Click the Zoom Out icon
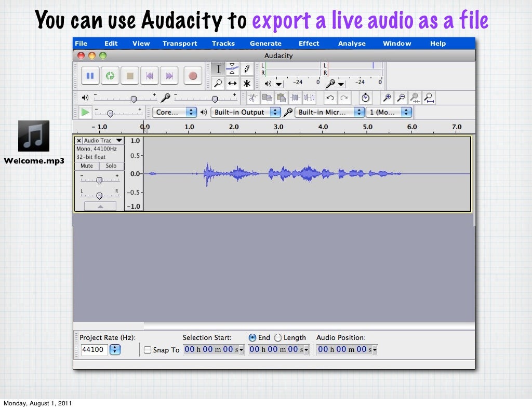The image size is (532, 409). [x=401, y=98]
